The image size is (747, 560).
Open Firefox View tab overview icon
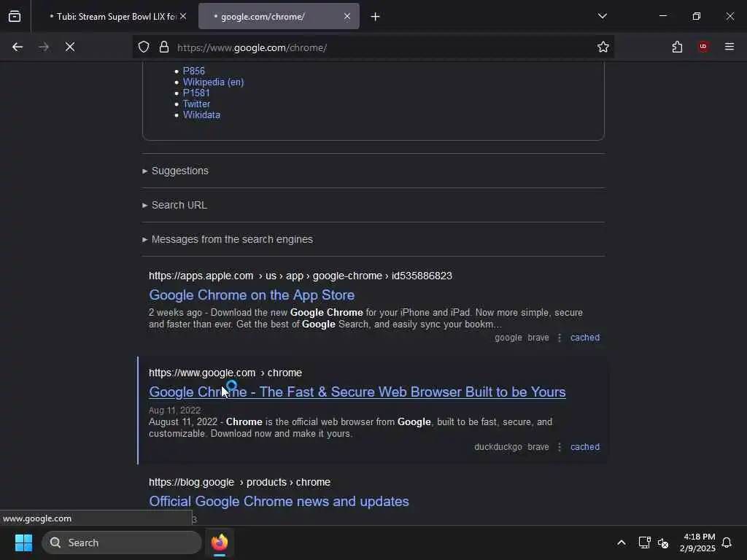pos(15,16)
